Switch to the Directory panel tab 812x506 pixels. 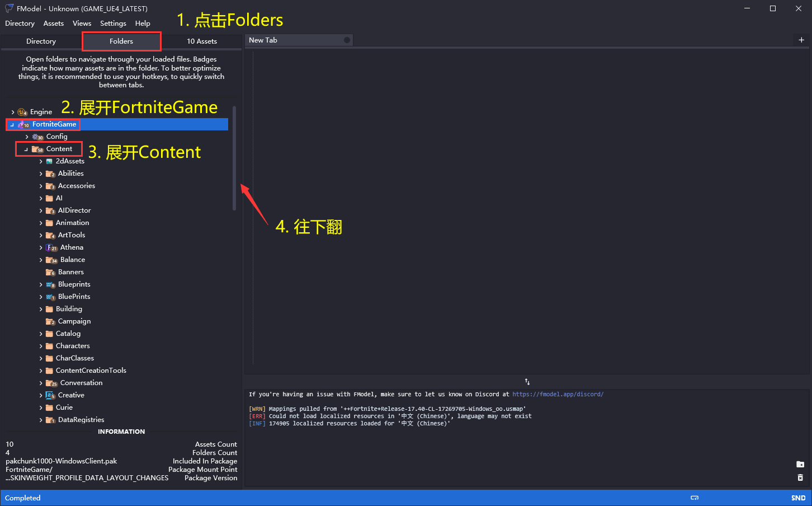(41, 41)
